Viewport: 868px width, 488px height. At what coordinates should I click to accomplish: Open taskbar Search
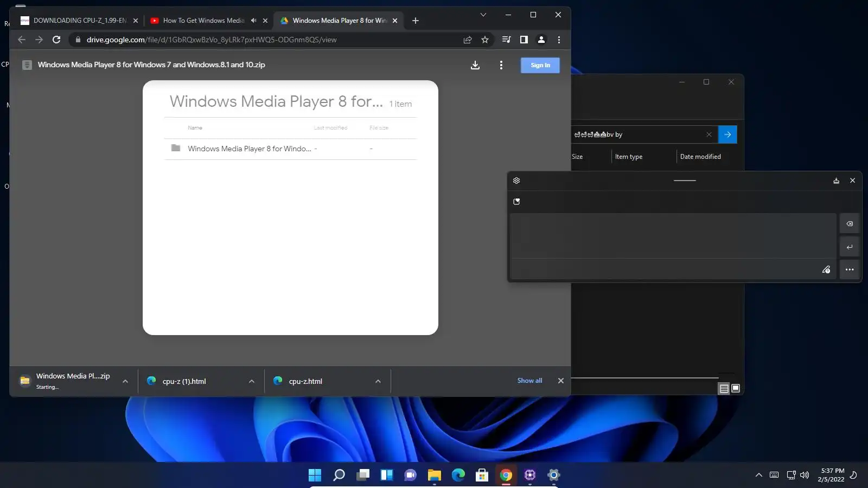pos(339,475)
